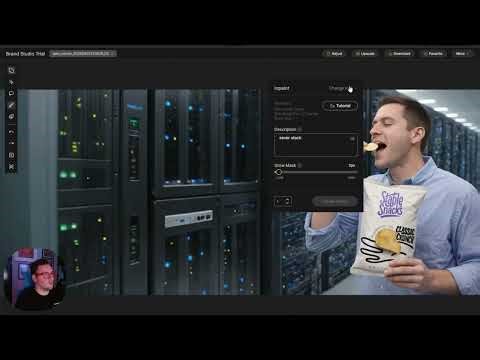
Task: Click the square frame icon in left toolbar
Action: (11, 155)
